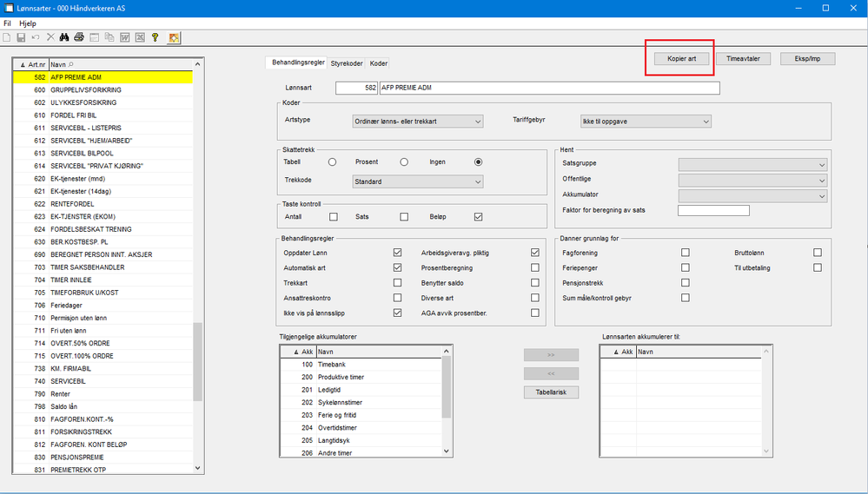Open the Trekkode dropdown
The image size is (868, 494).
tap(418, 181)
